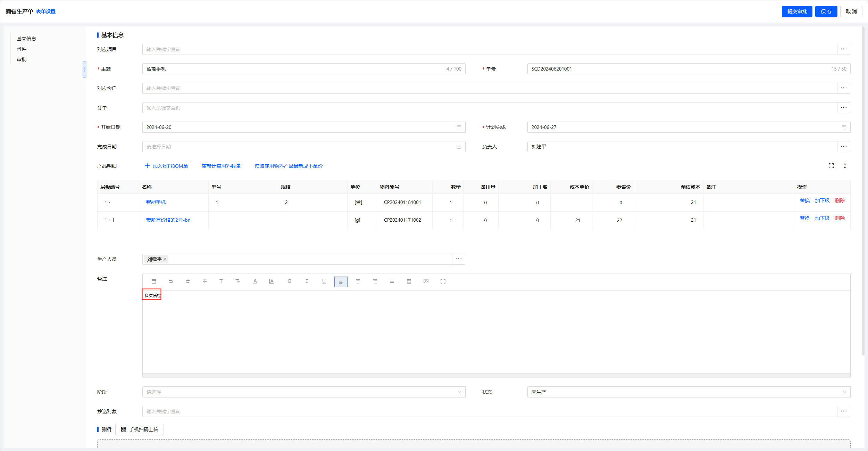Screen dimensions: 868x451
Task: Open font size tool in editor
Action: pyautogui.click(x=238, y=281)
